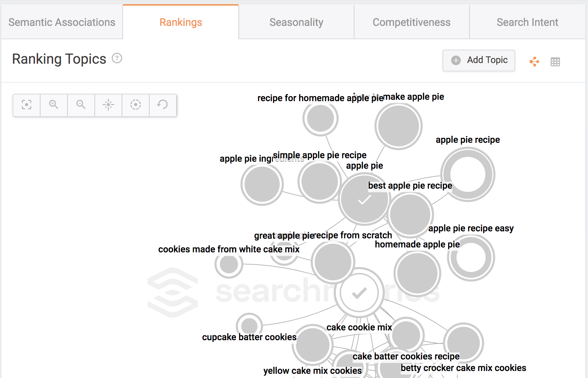Zoom out of the topic graph
The width and height of the screenshot is (588, 378).
(x=81, y=105)
